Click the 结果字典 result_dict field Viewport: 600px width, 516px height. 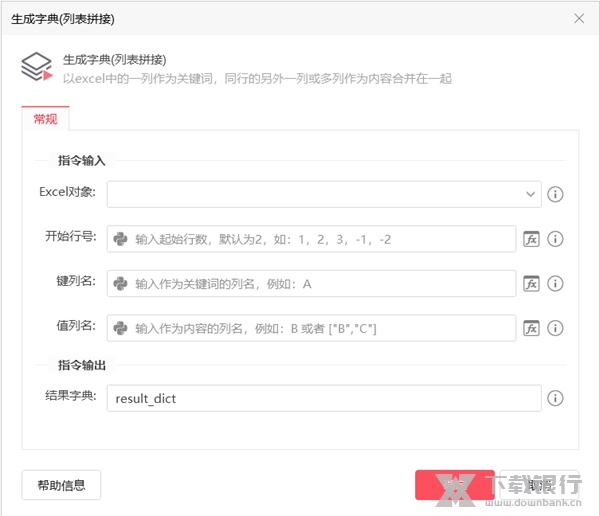[324, 398]
